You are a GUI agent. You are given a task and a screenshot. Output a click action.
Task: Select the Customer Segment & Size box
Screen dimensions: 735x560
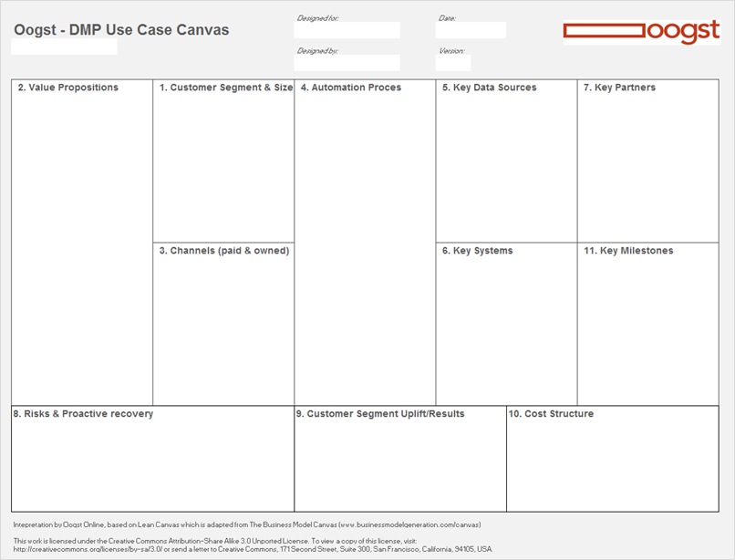[223, 164]
